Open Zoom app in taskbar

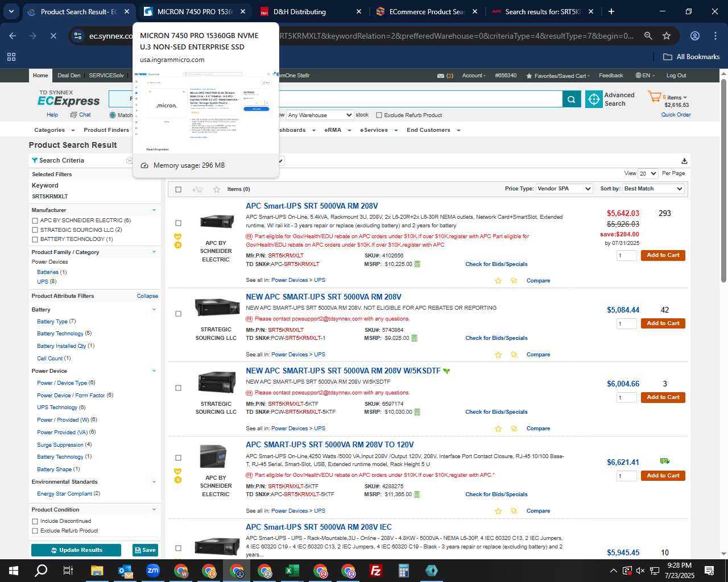[153, 571]
